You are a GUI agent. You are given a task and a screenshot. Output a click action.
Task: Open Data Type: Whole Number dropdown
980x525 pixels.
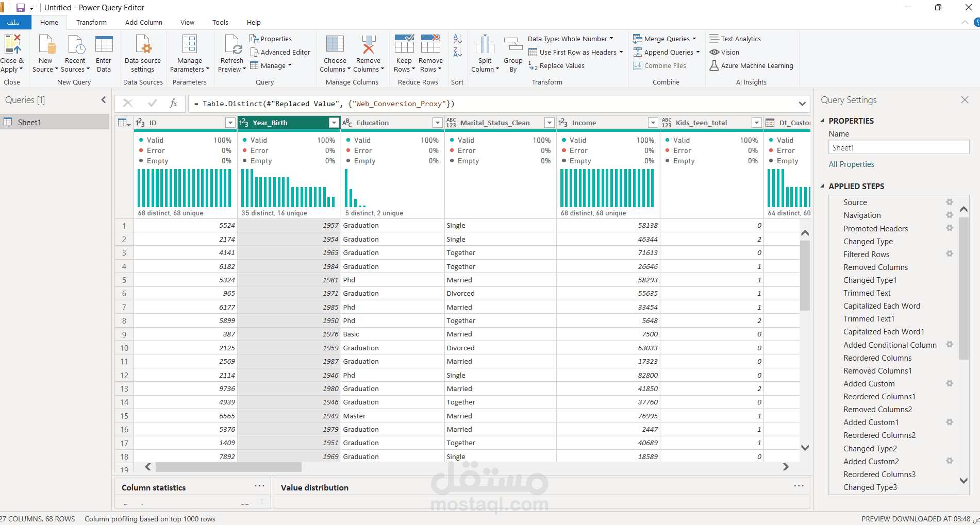coord(571,39)
